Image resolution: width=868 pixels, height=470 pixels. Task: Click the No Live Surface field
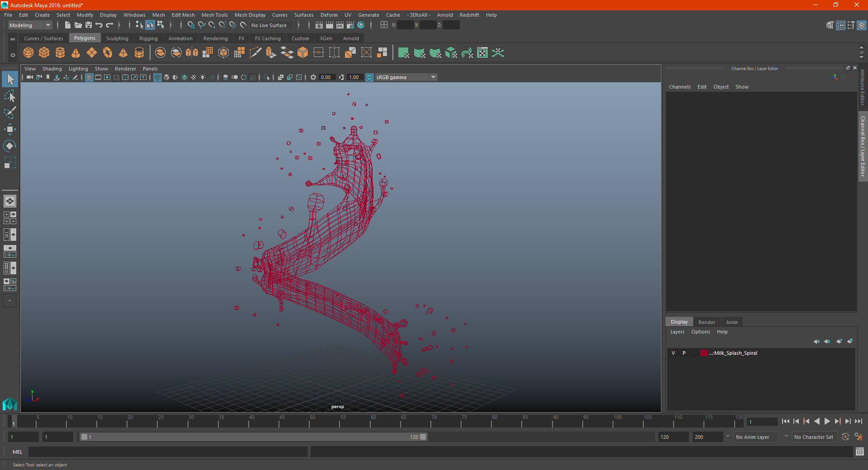[x=271, y=25]
